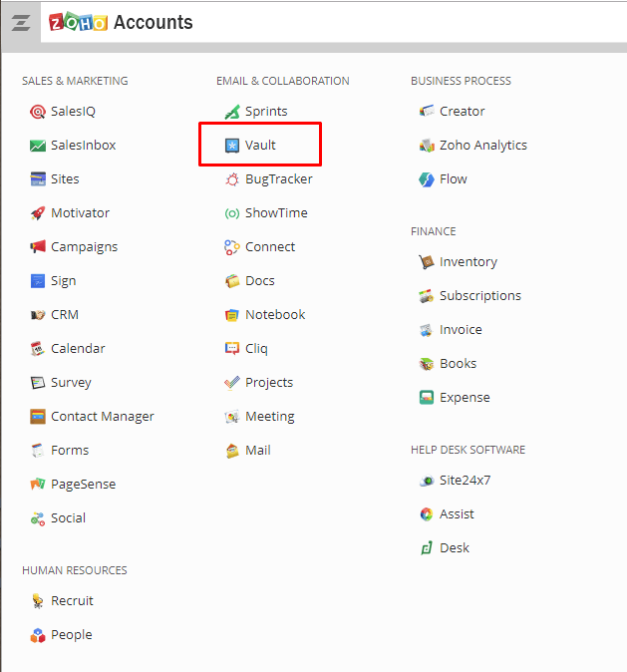
Task: Open the Expense link
Action: pyautogui.click(x=465, y=398)
